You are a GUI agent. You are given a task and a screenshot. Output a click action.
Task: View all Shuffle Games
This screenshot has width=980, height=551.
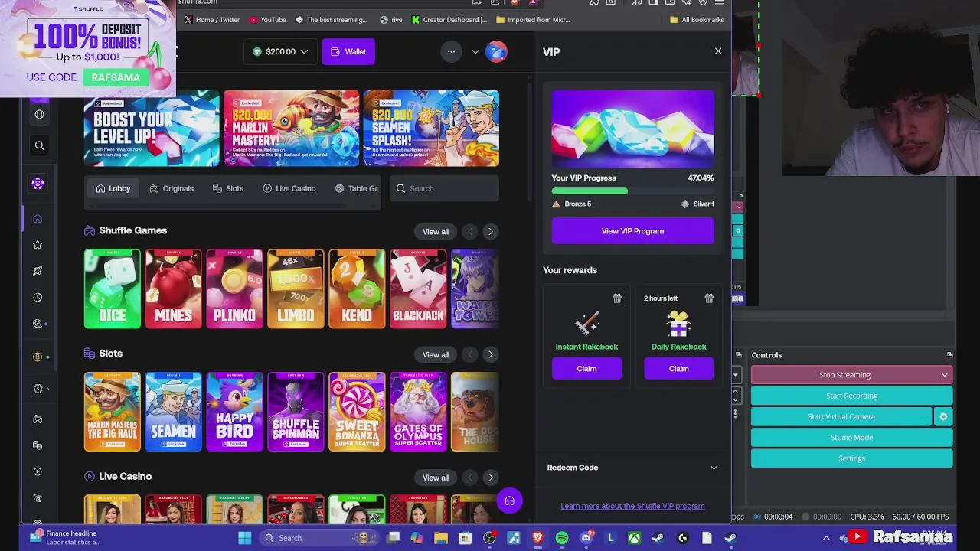[x=436, y=232]
